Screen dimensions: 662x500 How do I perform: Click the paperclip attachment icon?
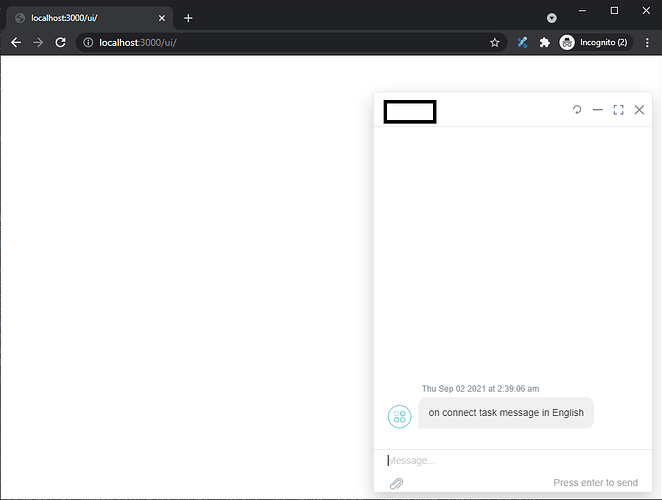pyautogui.click(x=396, y=483)
